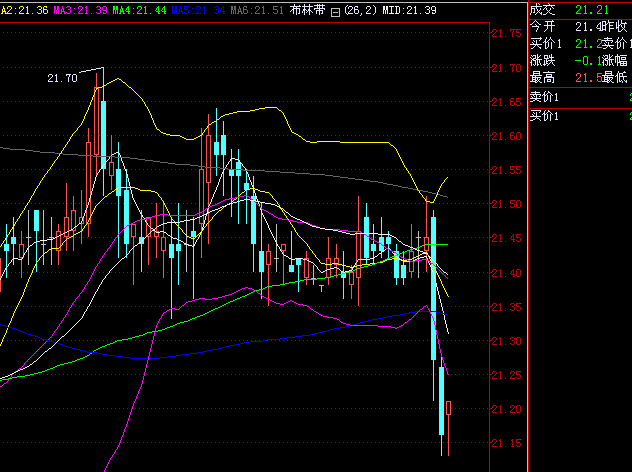The height and width of the screenshot is (472, 632).
Task: Click the green -0.1 change value
Action: coord(588,61)
